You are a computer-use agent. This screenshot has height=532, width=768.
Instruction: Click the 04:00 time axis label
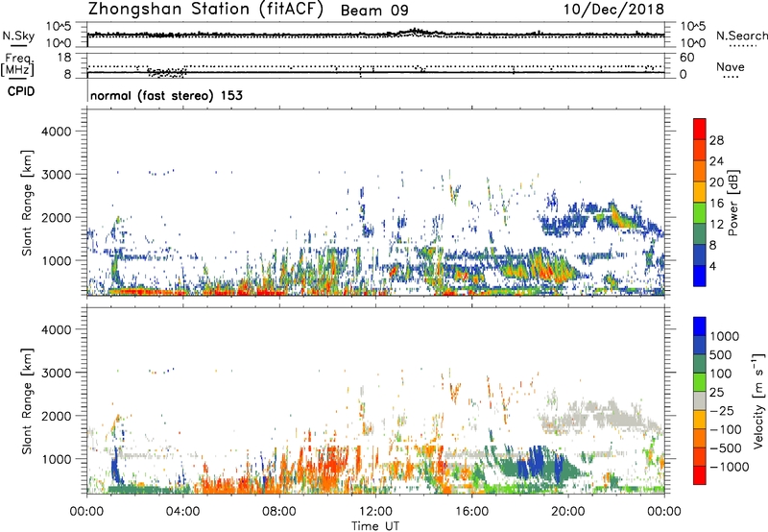[x=182, y=512]
